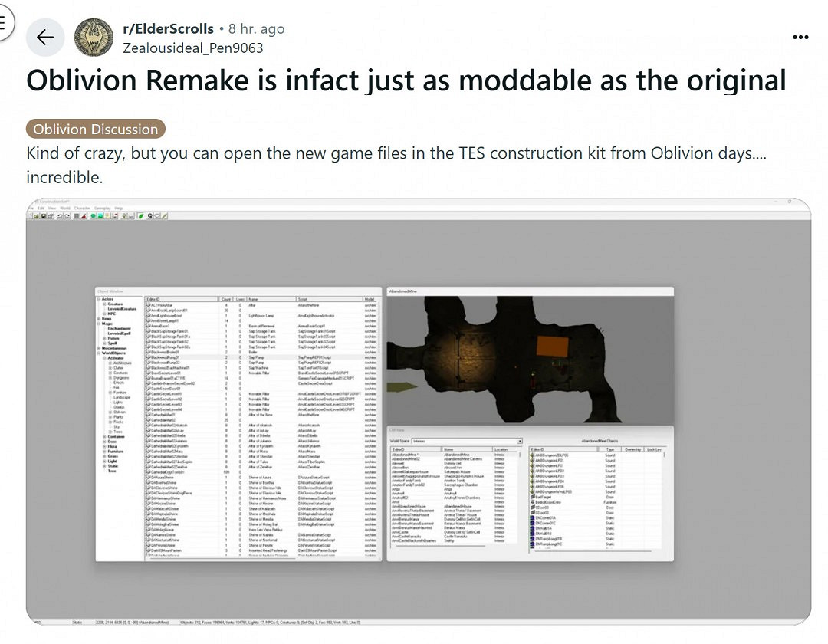
Task: Select the BlackwoodPump01 row in object list
Action: (x=165, y=357)
